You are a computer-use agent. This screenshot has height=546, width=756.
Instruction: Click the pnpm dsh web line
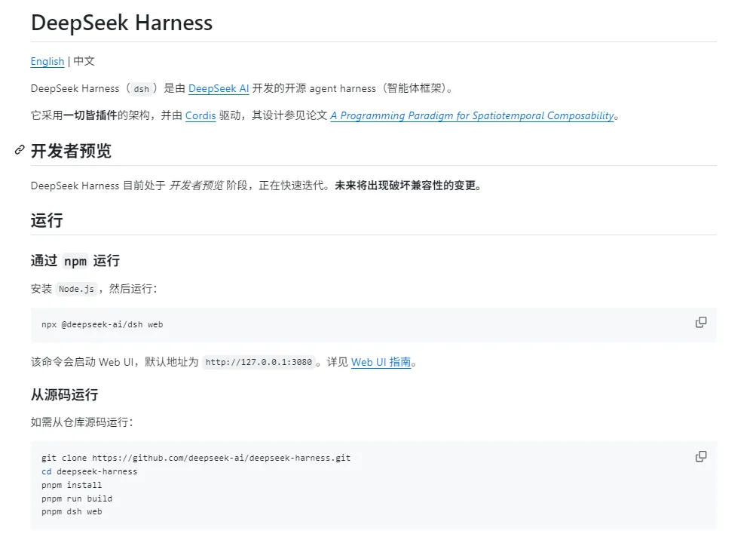pyautogui.click(x=72, y=512)
